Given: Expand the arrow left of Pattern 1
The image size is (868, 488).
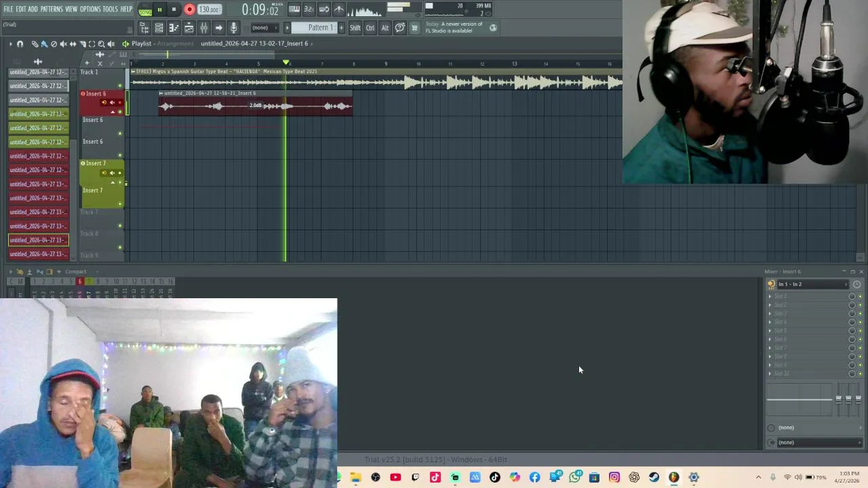Looking at the screenshot, I should point(287,28).
